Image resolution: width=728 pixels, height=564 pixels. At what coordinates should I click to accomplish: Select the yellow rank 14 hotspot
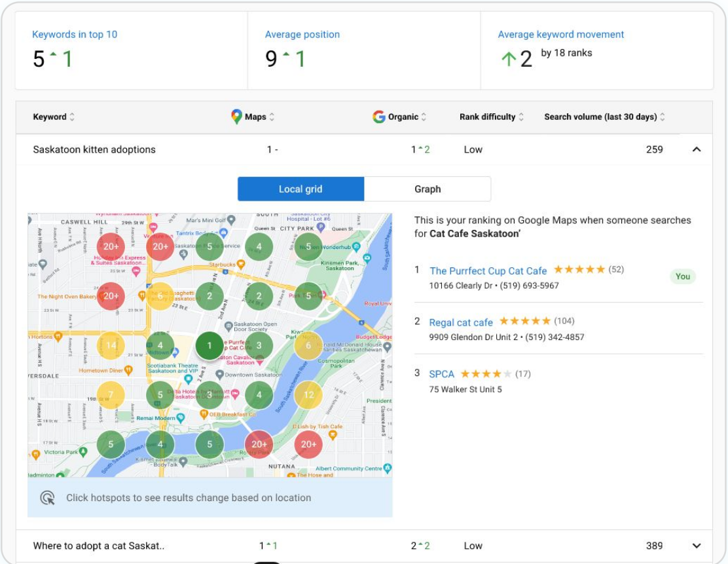coord(111,345)
